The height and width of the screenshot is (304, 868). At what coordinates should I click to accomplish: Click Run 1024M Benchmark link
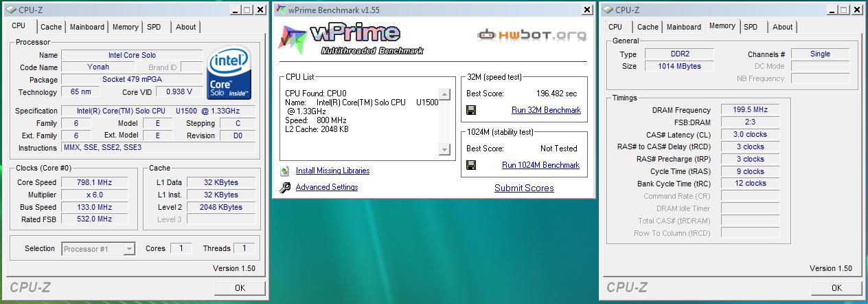540,165
